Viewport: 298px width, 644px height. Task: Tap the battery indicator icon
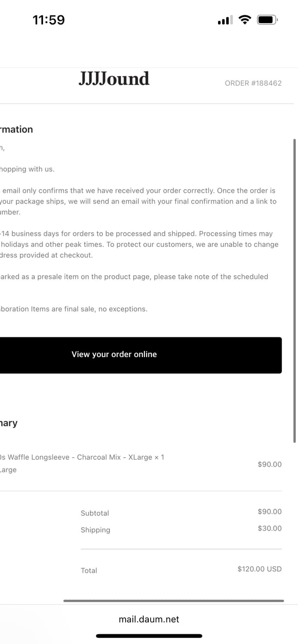click(267, 20)
